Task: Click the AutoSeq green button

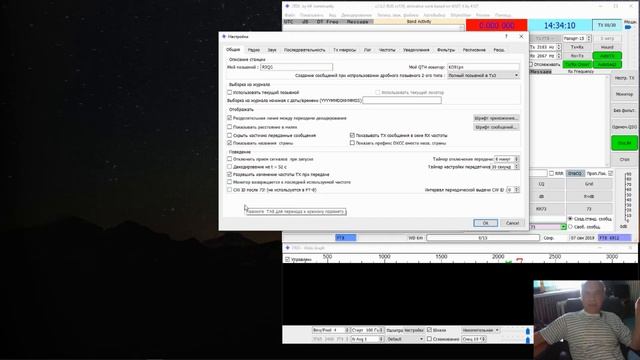Action: pyautogui.click(x=607, y=64)
